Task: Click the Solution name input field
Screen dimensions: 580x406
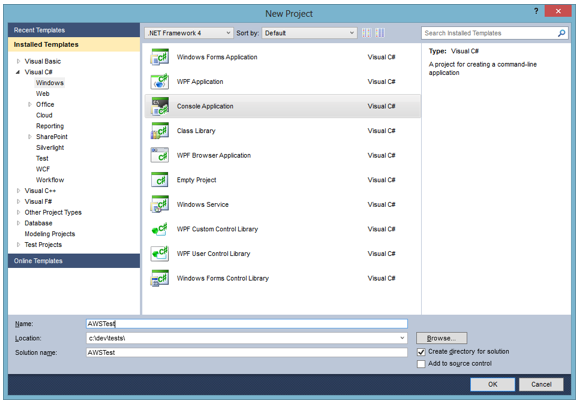Action: [x=247, y=353]
